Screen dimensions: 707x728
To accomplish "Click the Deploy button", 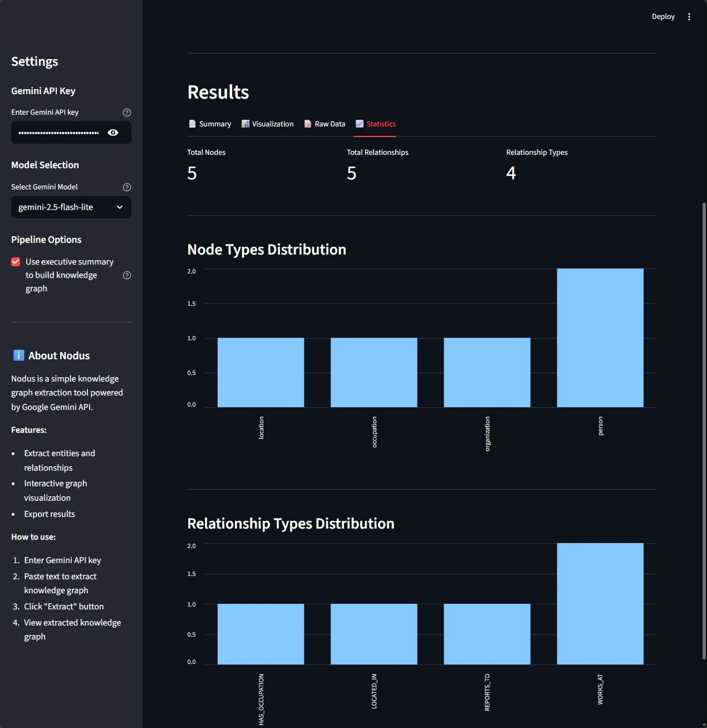I will pos(662,16).
